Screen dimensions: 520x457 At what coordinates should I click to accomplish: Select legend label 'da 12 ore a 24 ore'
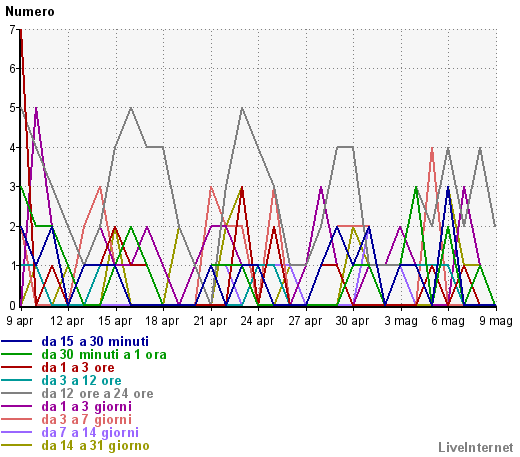[97, 393]
